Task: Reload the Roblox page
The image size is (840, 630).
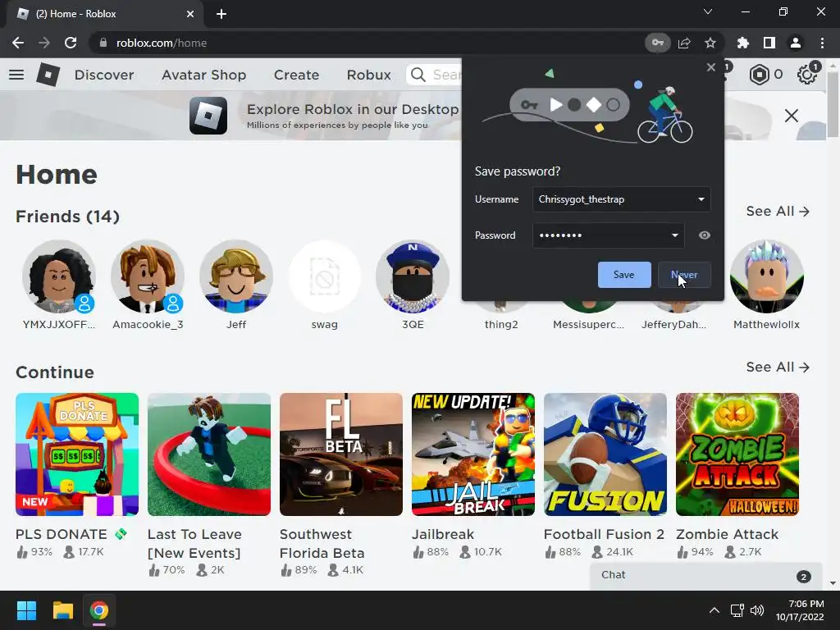Action: click(x=71, y=43)
